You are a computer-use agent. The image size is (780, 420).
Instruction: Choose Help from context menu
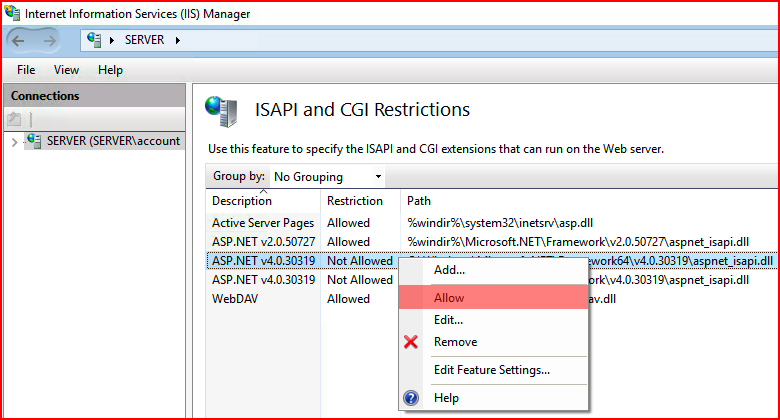493,398
